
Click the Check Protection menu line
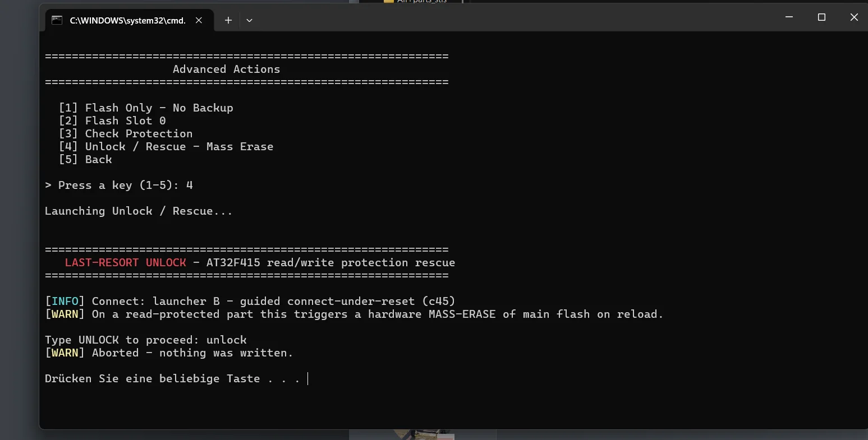tap(126, 133)
